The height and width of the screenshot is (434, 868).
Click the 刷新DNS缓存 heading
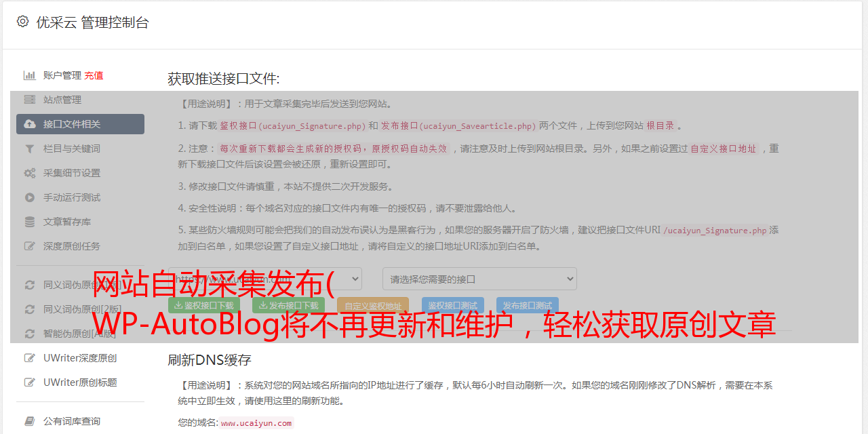pos(210,359)
